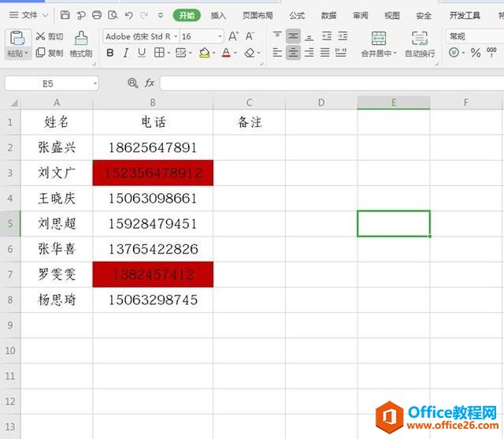Click the formula bar input field
Screen dimensions: 504x439
click(332, 84)
